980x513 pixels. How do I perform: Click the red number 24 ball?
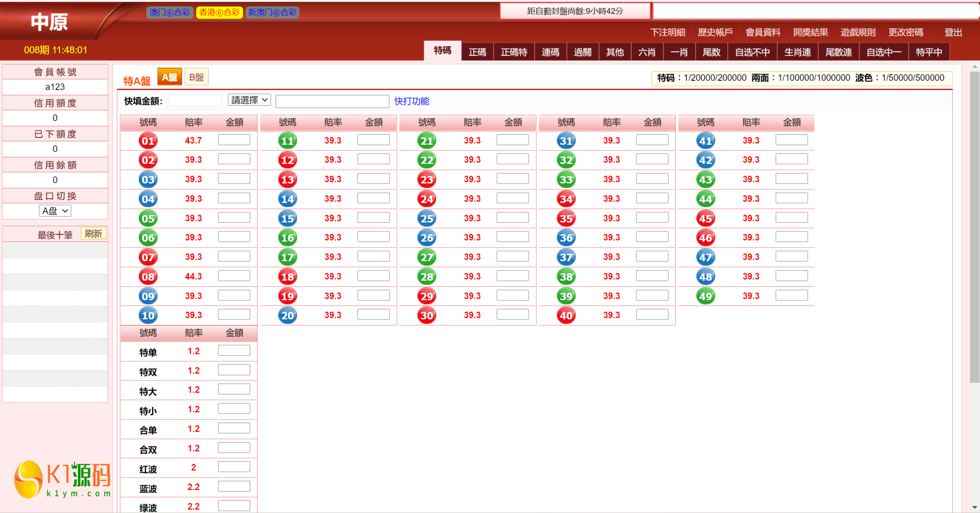coord(426,199)
